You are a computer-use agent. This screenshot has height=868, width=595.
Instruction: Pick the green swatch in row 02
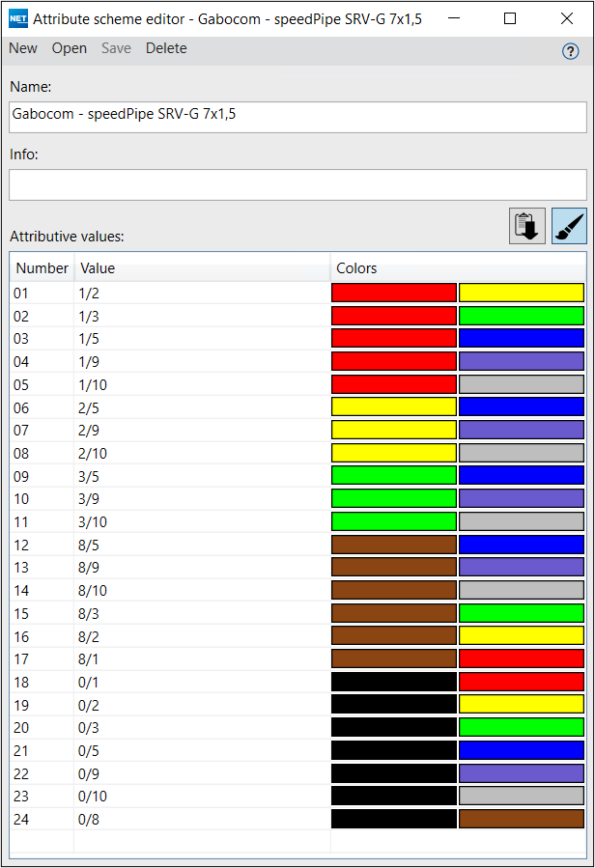tap(522, 316)
